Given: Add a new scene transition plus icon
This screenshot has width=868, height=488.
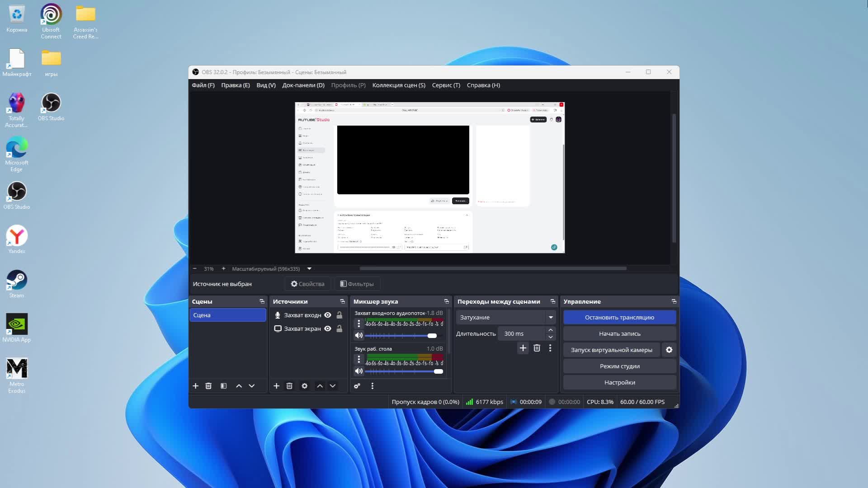Looking at the screenshot, I should 523,348.
